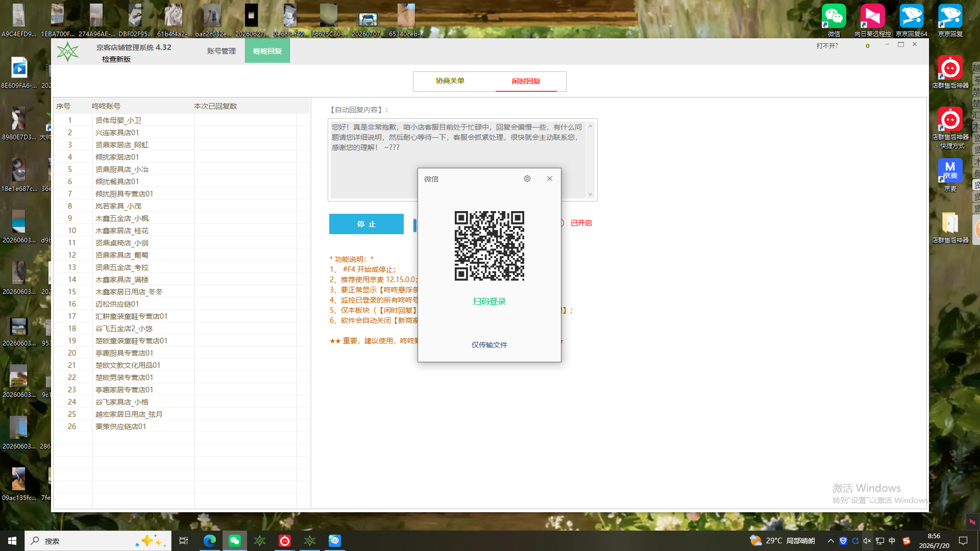Click the green star logo of 京客店铺管理系统
Screen dimensions: 980x551
(67, 52)
